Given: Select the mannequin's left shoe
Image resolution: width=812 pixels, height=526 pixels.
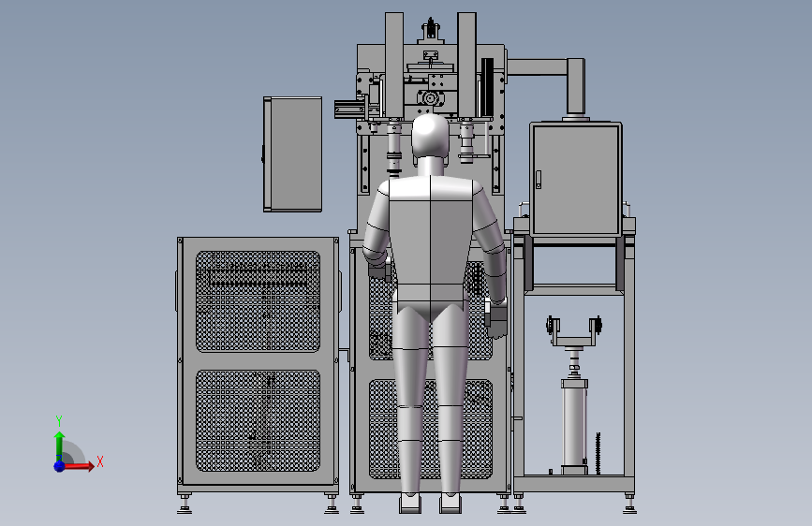Looking at the screenshot, I should (410, 504).
